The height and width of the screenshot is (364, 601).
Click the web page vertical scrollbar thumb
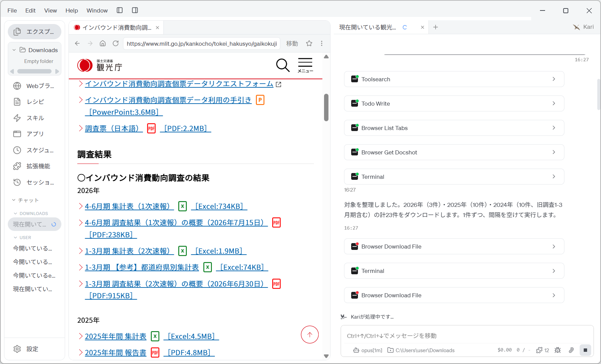coord(326,107)
